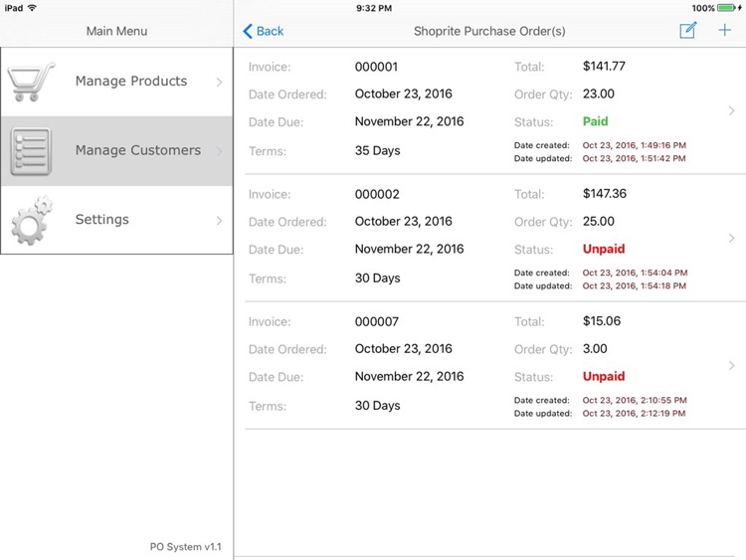Click date updated Oct 23, 2016, 1:51:42 PM
The width and height of the screenshot is (746, 560).
(x=635, y=158)
